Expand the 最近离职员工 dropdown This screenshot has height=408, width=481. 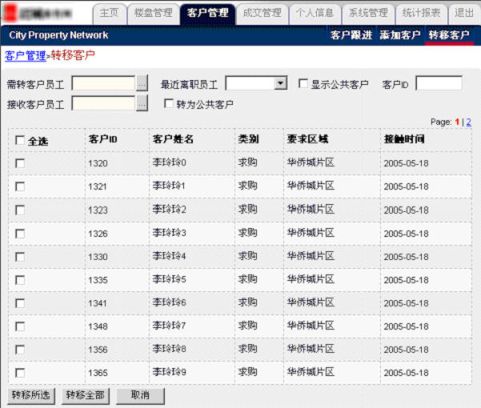tap(281, 83)
